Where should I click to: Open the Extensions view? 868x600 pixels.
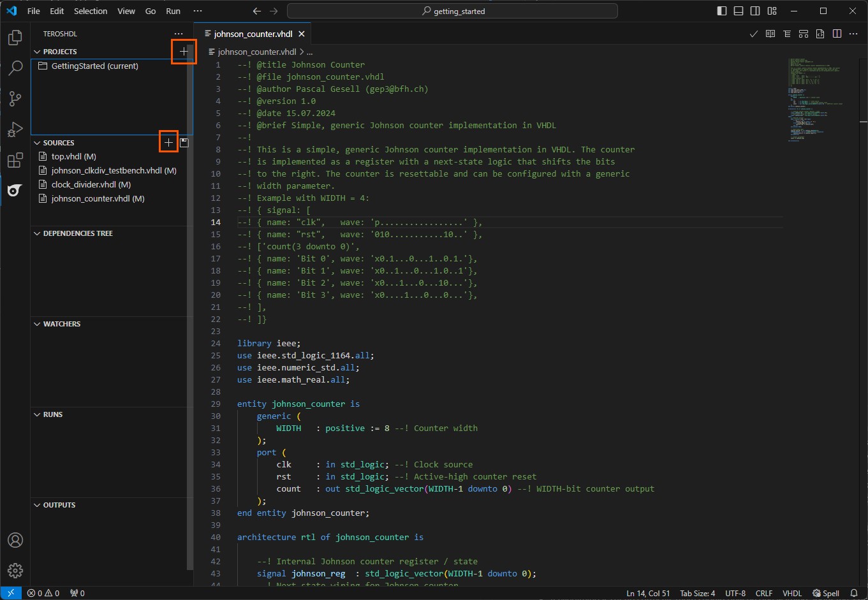click(15, 161)
